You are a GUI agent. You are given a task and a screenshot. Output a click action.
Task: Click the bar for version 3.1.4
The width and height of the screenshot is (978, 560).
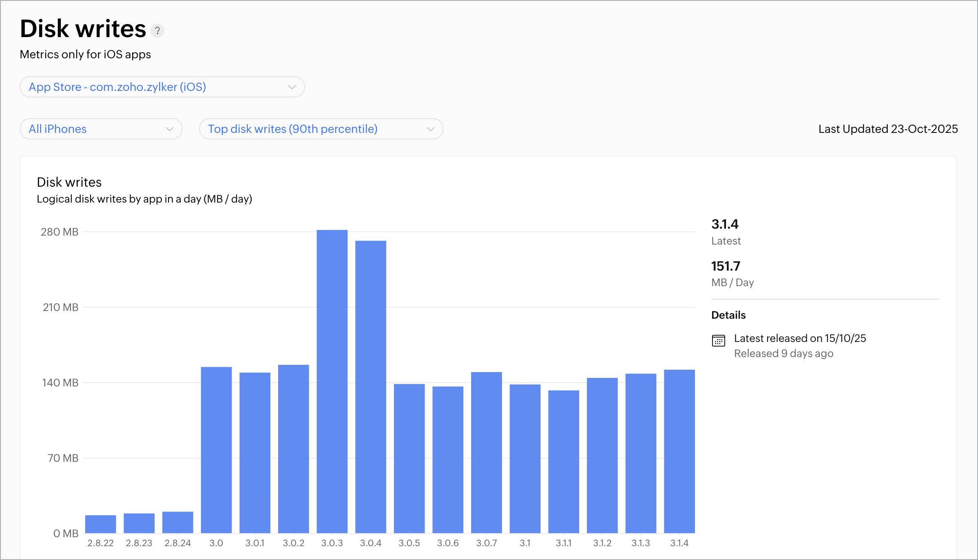click(x=679, y=451)
